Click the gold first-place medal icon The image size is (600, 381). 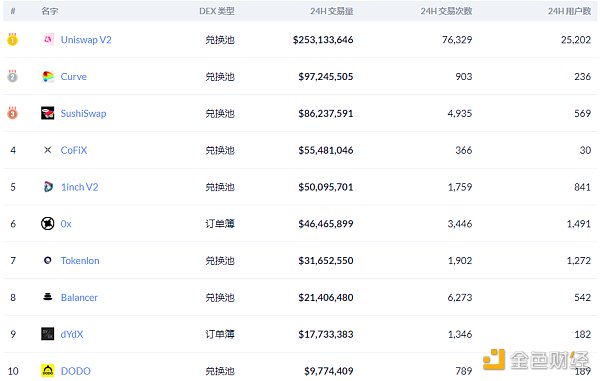pyautogui.click(x=13, y=39)
